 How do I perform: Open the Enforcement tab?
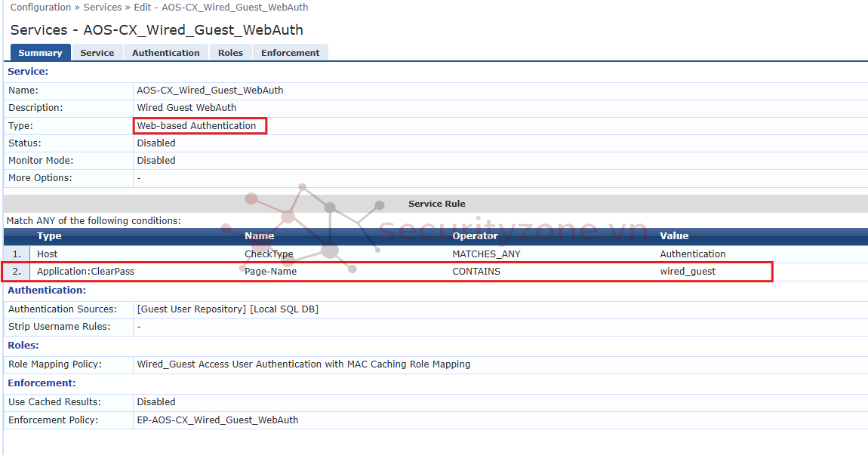point(291,53)
